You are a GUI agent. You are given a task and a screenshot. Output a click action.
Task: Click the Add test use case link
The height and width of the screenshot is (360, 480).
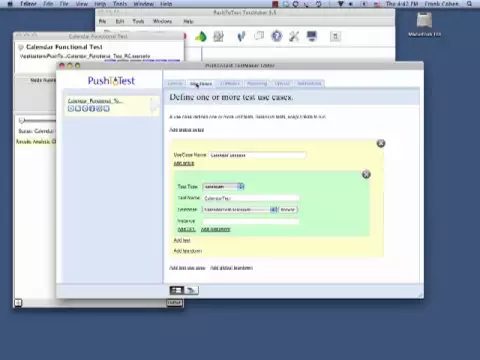point(187,268)
